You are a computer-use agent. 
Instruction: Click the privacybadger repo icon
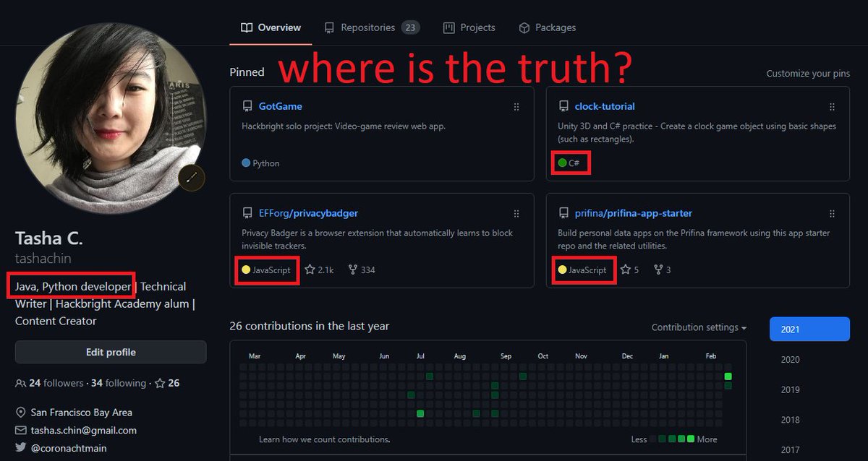(x=247, y=213)
